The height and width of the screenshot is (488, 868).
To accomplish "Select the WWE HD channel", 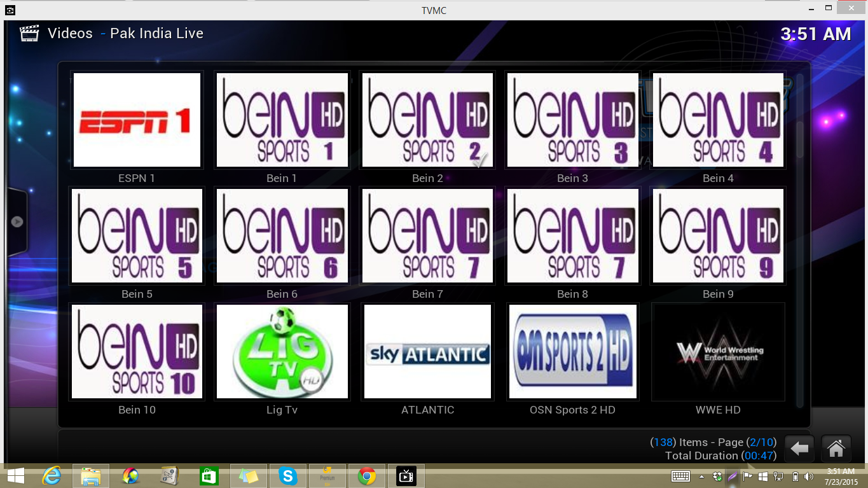I will coord(718,351).
